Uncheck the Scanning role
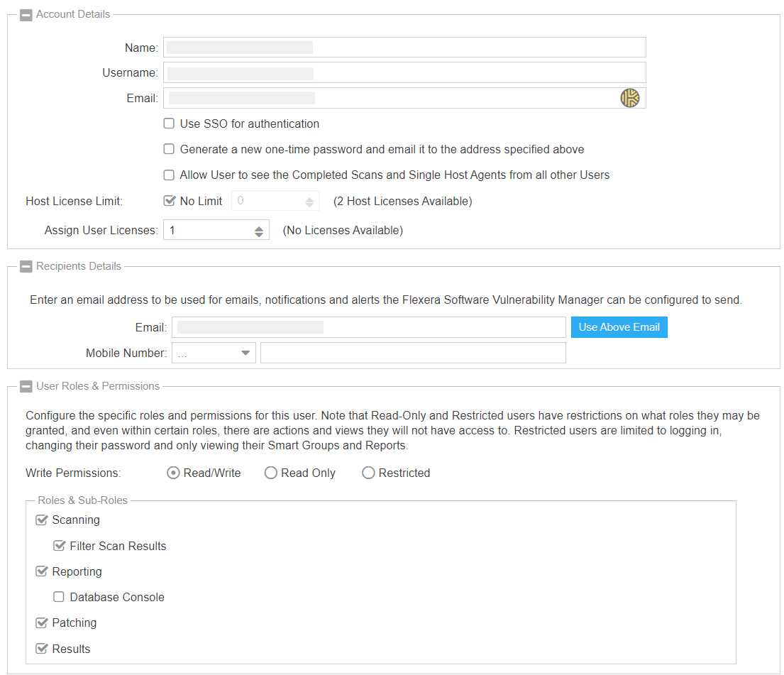784x675 pixels. 41,520
